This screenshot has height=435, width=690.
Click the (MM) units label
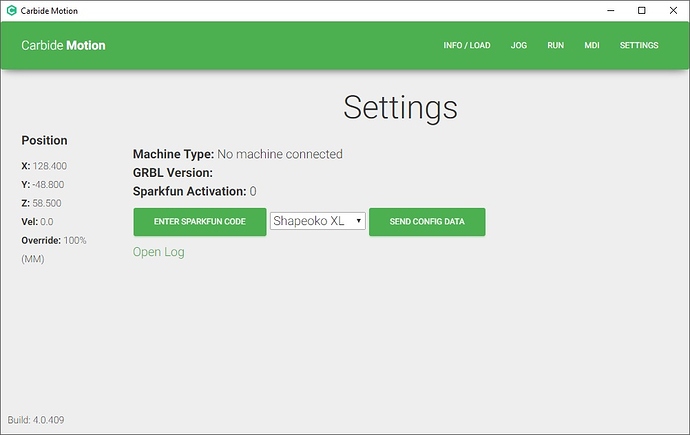(x=33, y=259)
